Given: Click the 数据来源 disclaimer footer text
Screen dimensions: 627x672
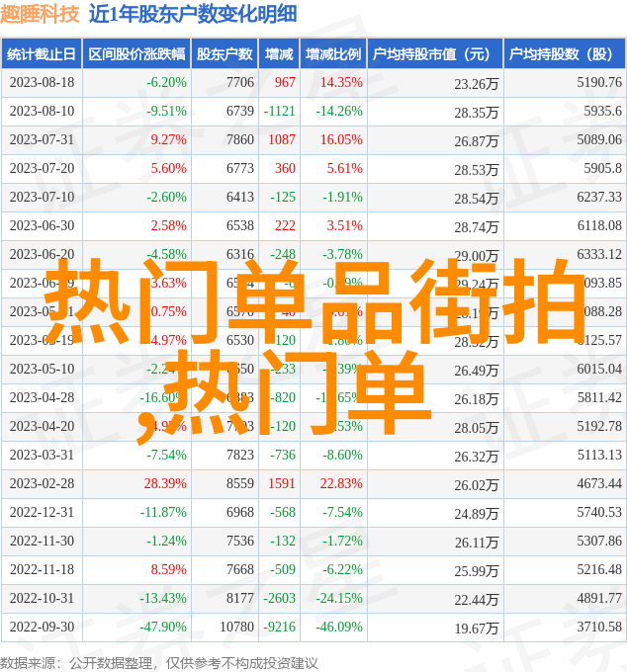Looking at the screenshot, I should [158, 663].
